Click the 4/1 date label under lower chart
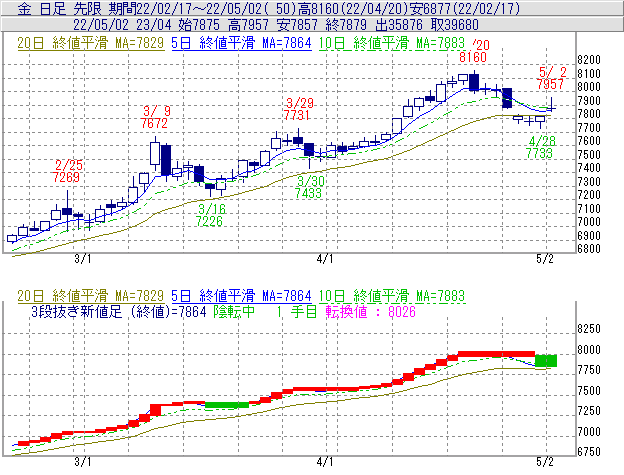Screen dimensions: 624x475 (x=325, y=462)
